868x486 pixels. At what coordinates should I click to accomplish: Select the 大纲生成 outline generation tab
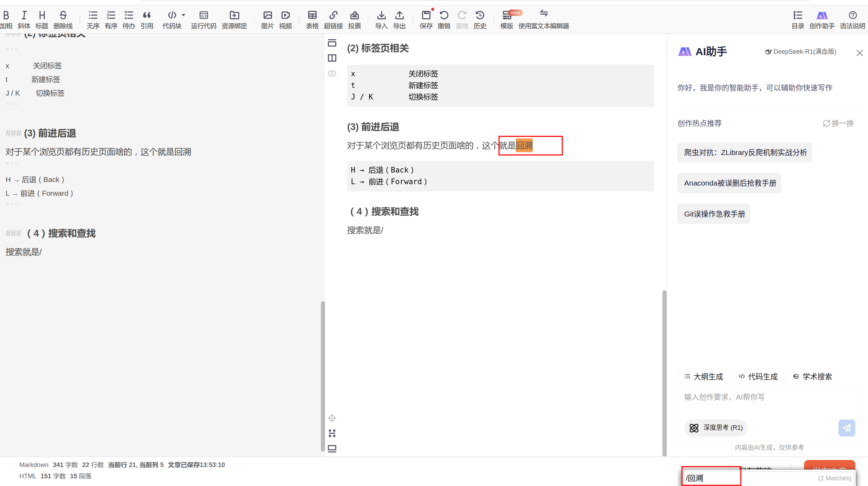pyautogui.click(x=704, y=377)
